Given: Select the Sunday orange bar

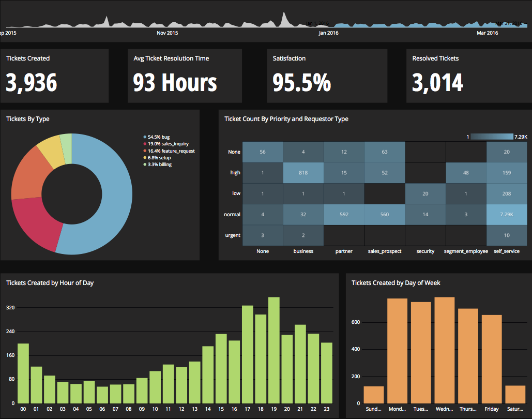Looking at the screenshot, I should [374, 395].
